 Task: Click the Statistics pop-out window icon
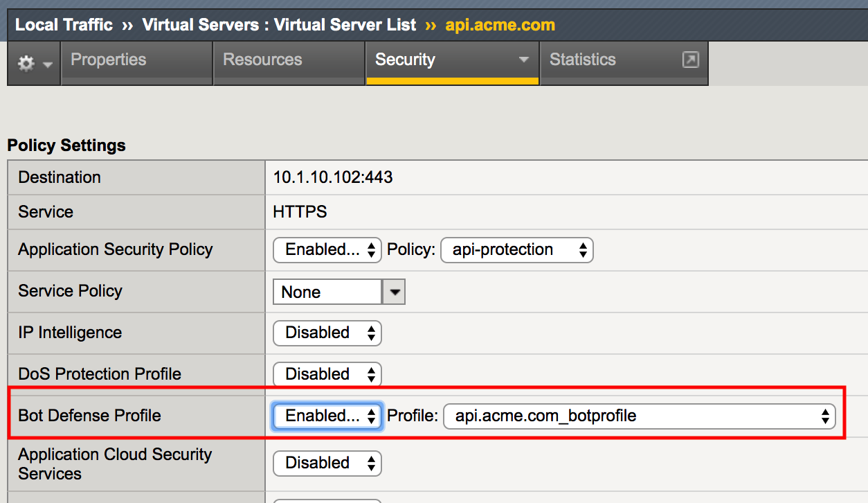coord(690,60)
